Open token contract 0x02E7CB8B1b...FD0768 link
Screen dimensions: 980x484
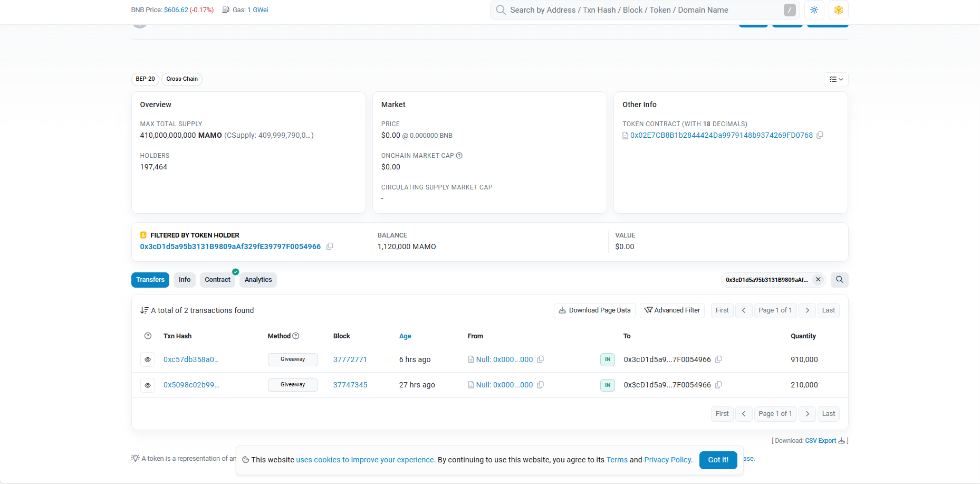(x=722, y=136)
